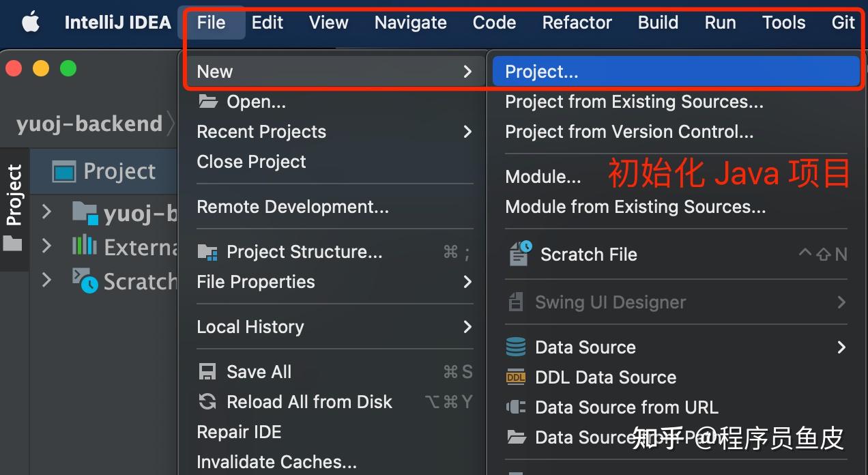Click the DDL Data Source icon
The width and height of the screenshot is (868, 475).
(x=516, y=377)
